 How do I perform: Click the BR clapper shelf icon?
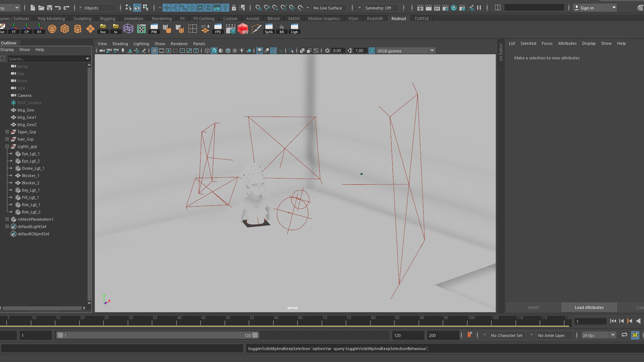282,29
